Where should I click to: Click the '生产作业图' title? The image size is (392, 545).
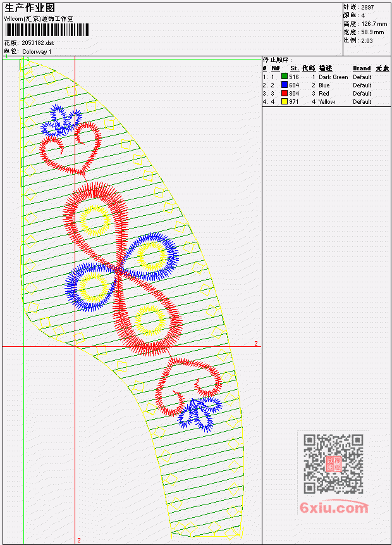(30, 8)
